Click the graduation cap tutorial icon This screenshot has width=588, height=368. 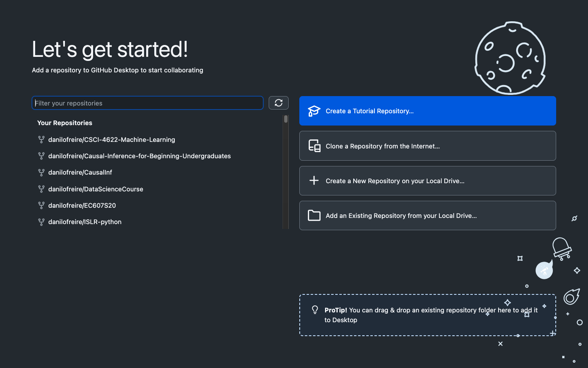coord(314,111)
